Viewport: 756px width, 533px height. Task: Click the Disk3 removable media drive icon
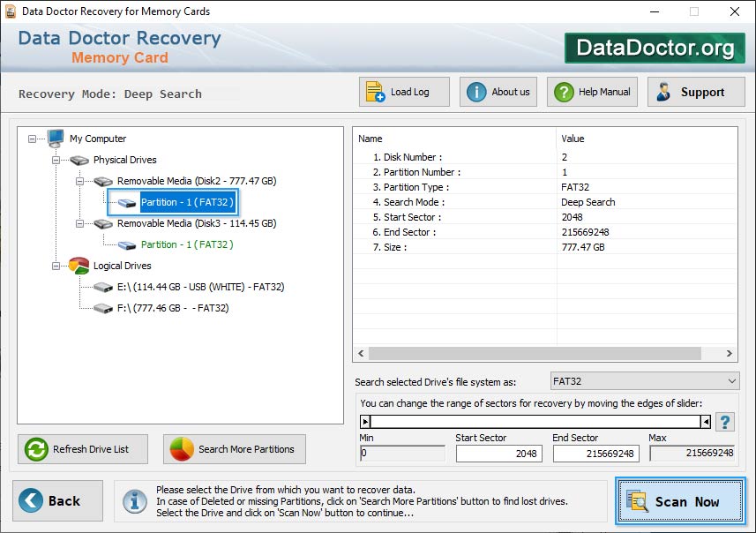pyautogui.click(x=103, y=224)
